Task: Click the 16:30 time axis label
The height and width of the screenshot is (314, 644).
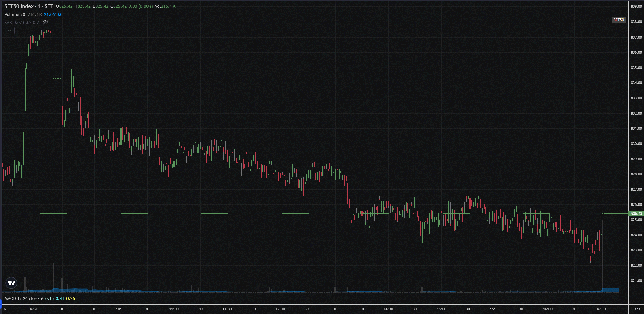Action: [601, 309]
